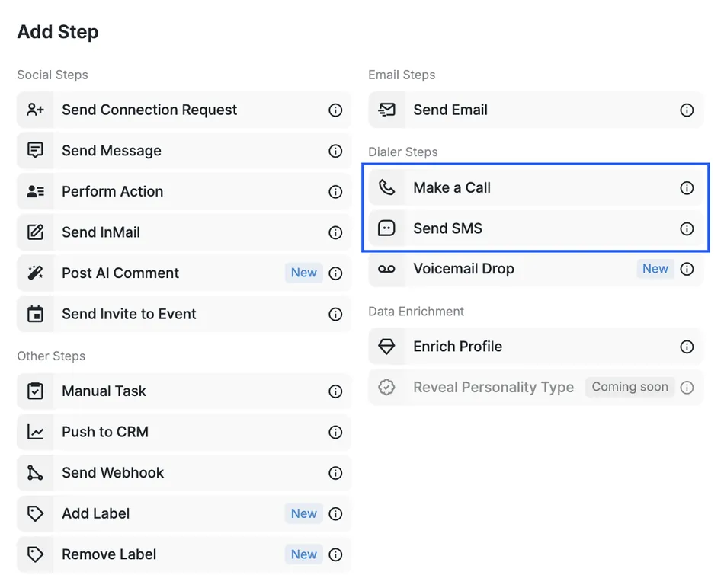
Task: Click the Other Steps section heading
Action: click(x=51, y=356)
